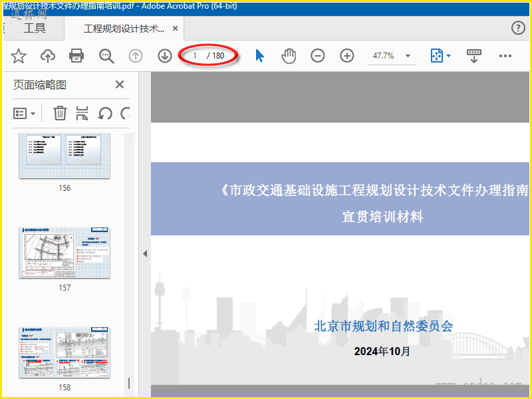
Task: Print the document with printer icon
Action: (x=76, y=56)
